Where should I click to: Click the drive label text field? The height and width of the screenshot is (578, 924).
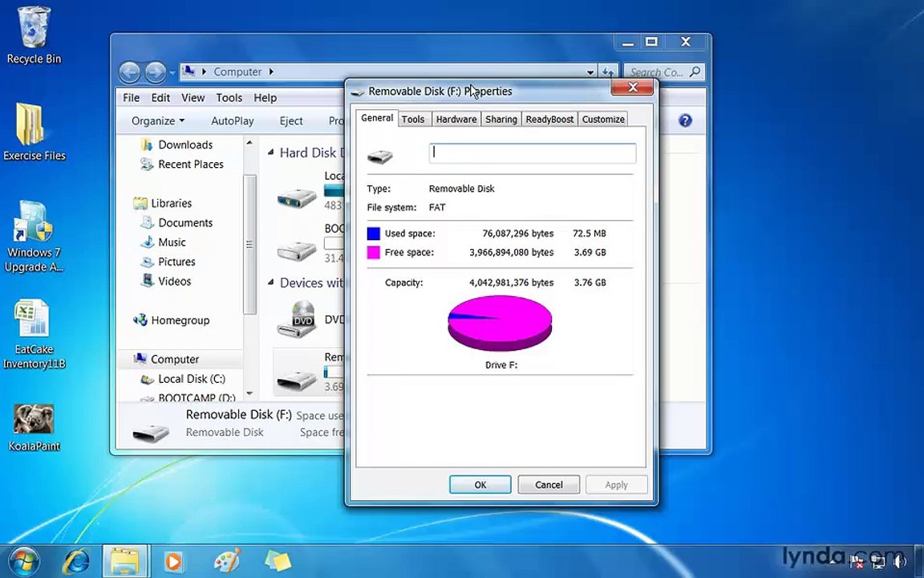click(533, 153)
